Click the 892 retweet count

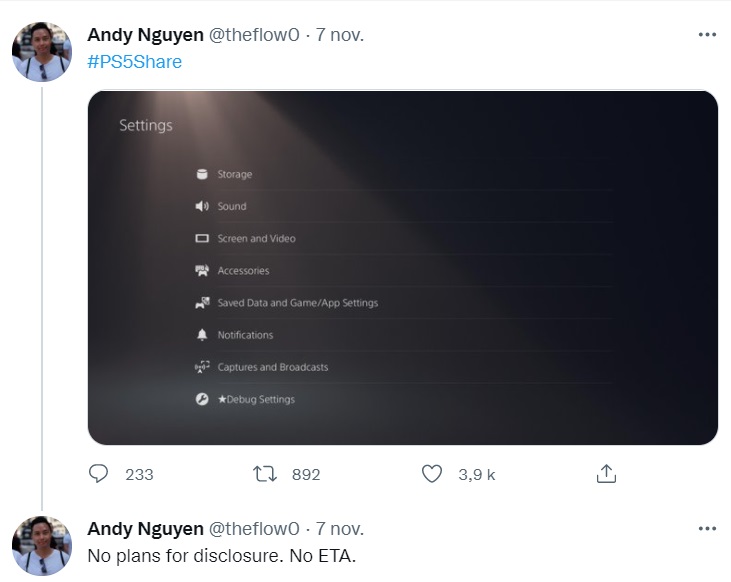tap(306, 474)
